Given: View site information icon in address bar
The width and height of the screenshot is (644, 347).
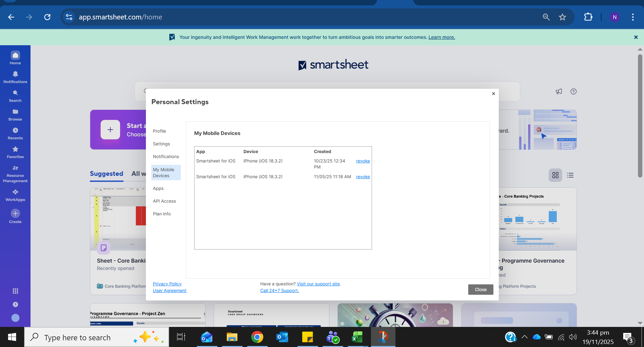Looking at the screenshot, I should 69,17.
